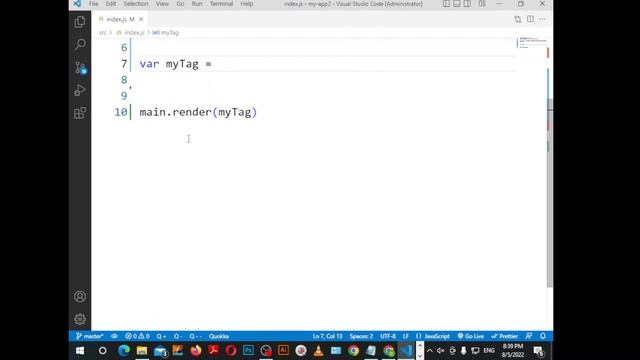
Task: Click the Quokka status bar item
Action: tap(219, 336)
